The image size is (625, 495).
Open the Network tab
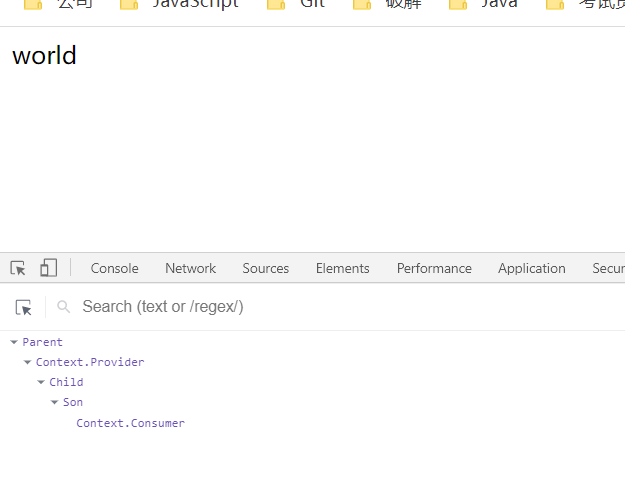190,268
